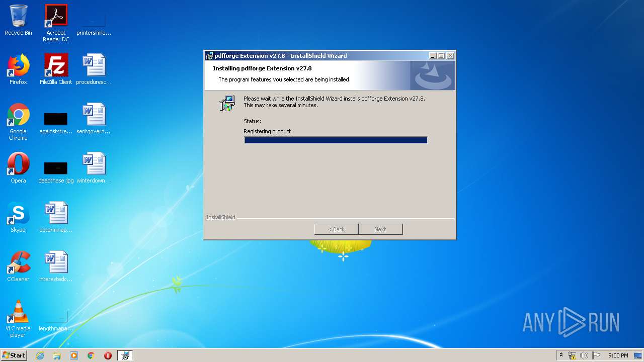This screenshot has width=644, height=362.
Task: Select sentgovern Word document icon
Action: coord(94,119)
